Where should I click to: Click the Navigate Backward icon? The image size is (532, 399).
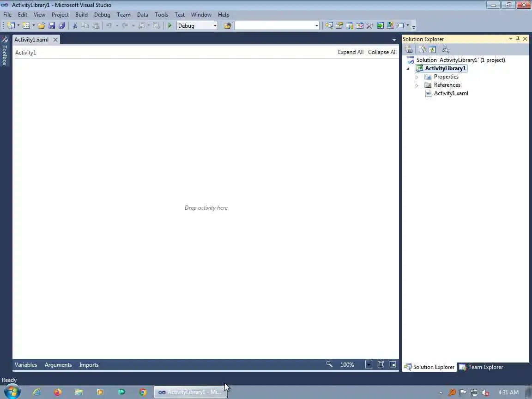tap(141, 25)
